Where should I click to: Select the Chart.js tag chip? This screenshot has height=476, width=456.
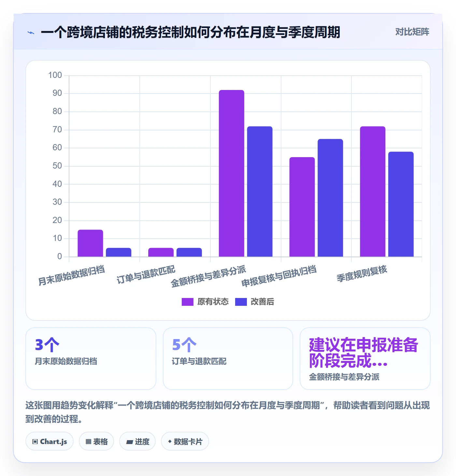coord(50,441)
